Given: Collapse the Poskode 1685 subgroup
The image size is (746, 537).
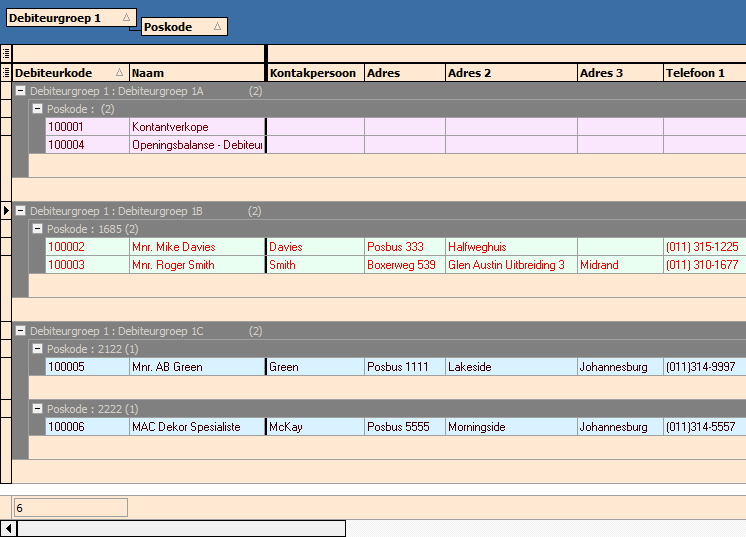Looking at the screenshot, I should click(37, 229).
